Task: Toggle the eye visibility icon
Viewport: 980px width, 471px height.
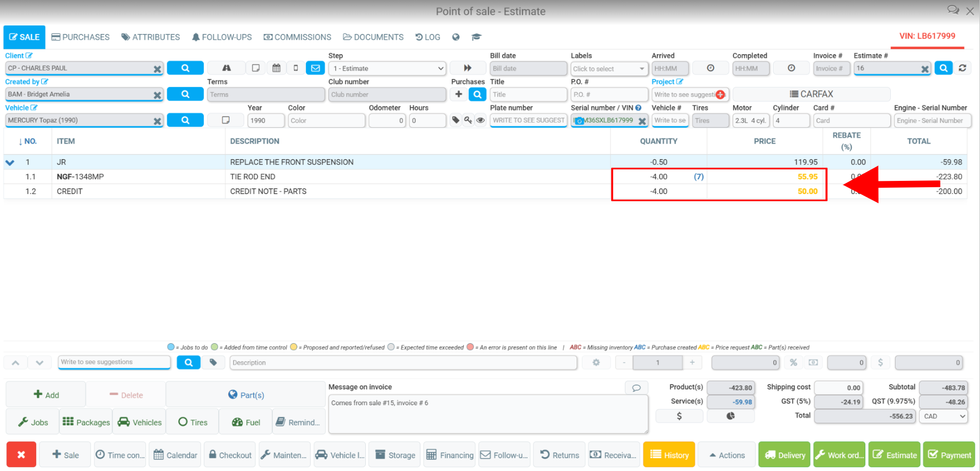Action: pyautogui.click(x=480, y=120)
